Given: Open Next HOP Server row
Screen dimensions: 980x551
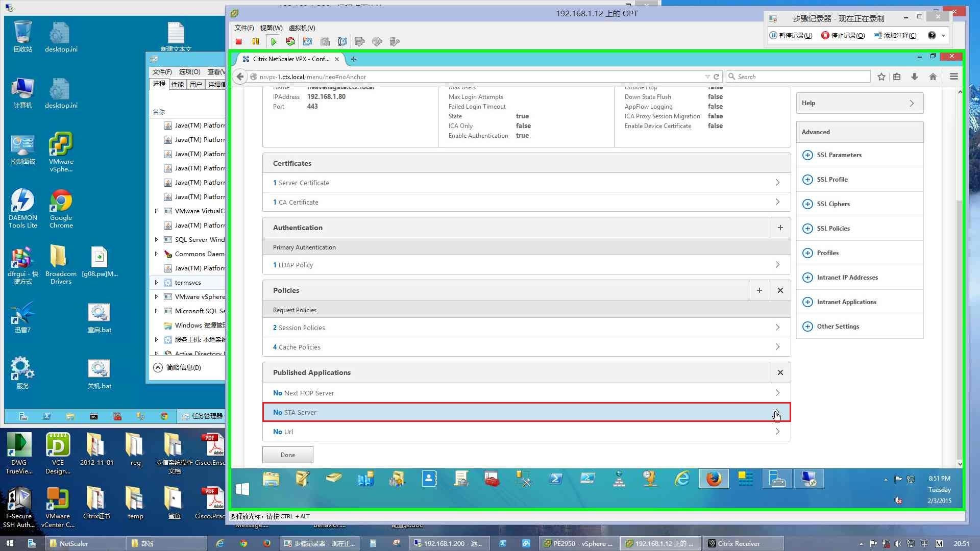Looking at the screenshot, I should 526,393.
